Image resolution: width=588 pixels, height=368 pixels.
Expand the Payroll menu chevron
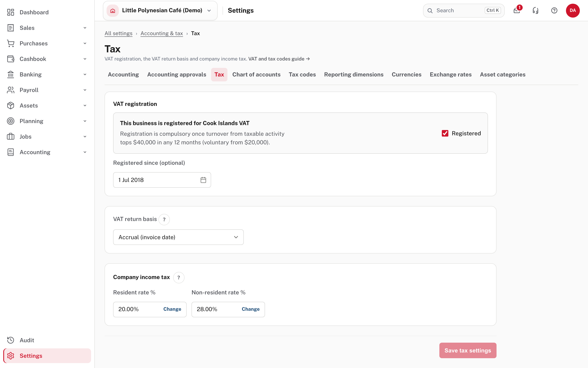coord(85,90)
